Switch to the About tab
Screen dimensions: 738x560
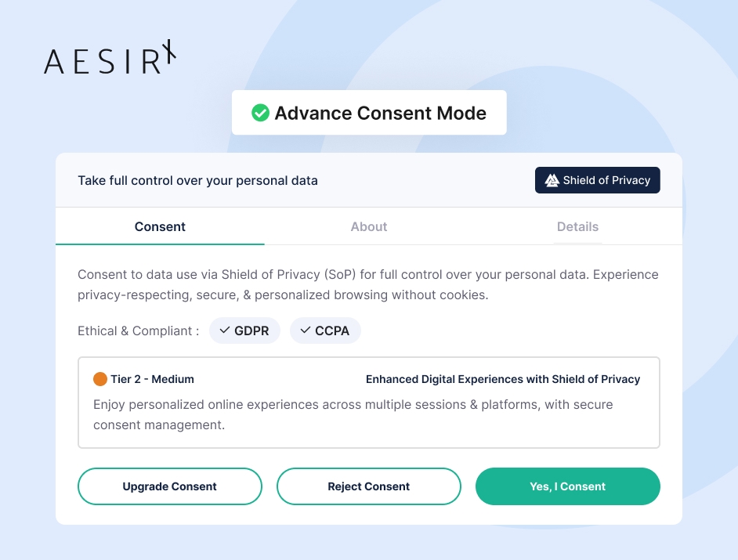pyautogui.click(x=368, y=226)
